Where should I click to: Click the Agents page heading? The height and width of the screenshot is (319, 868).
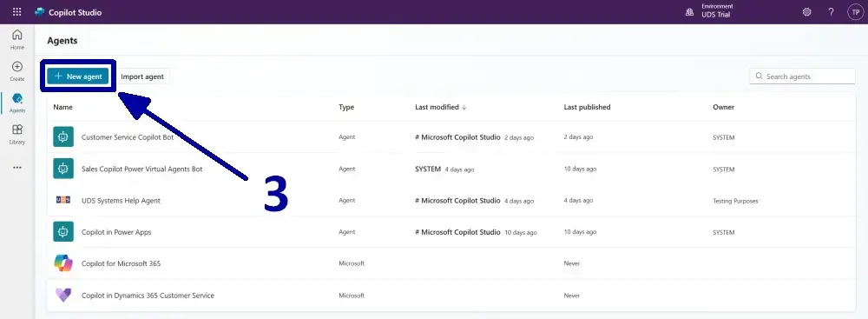(x=62, y=41)
